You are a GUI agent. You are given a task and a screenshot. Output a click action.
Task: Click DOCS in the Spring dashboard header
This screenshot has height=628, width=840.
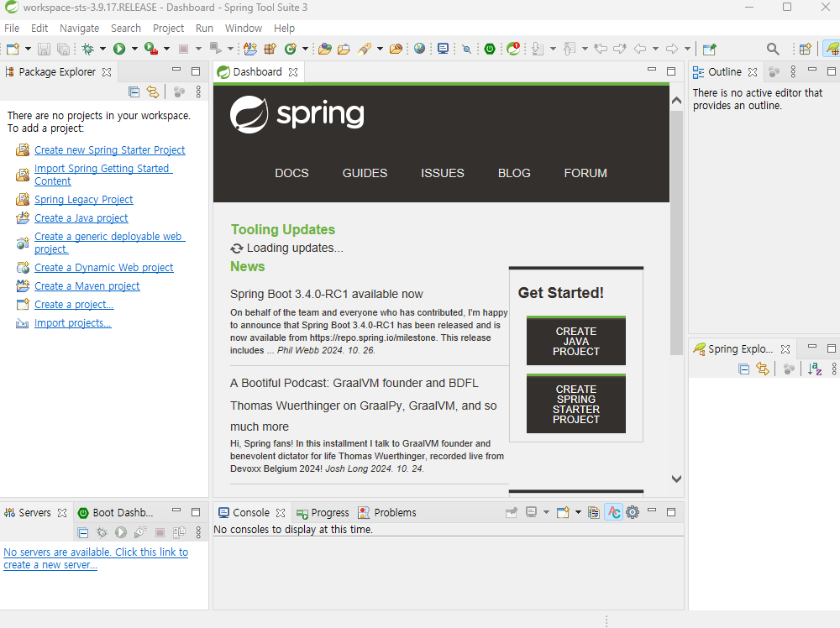292,174
